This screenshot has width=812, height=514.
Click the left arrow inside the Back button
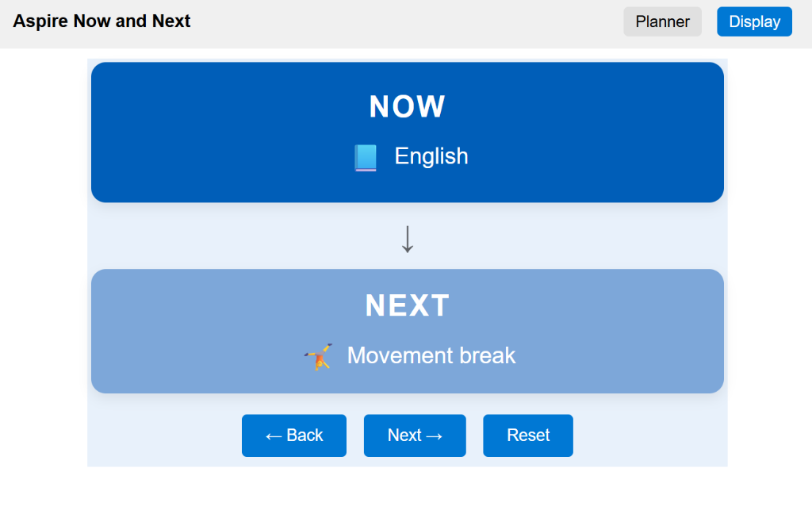point(274,435)
